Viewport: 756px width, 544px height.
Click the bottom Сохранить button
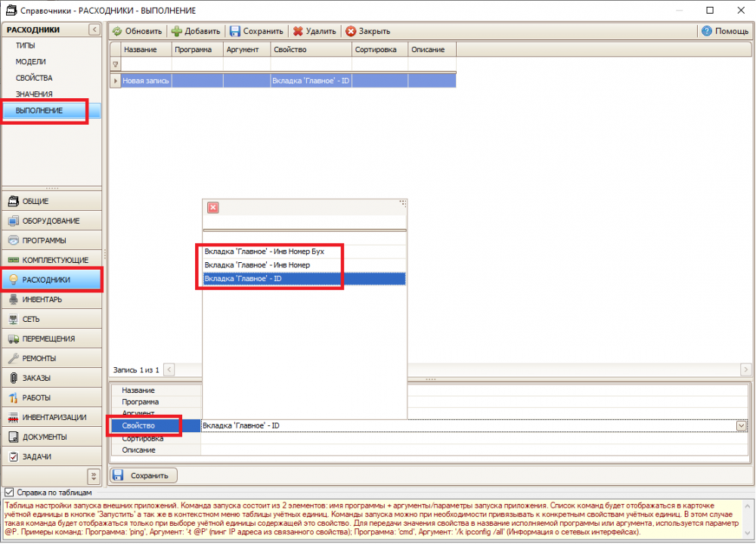click(144, 475)
